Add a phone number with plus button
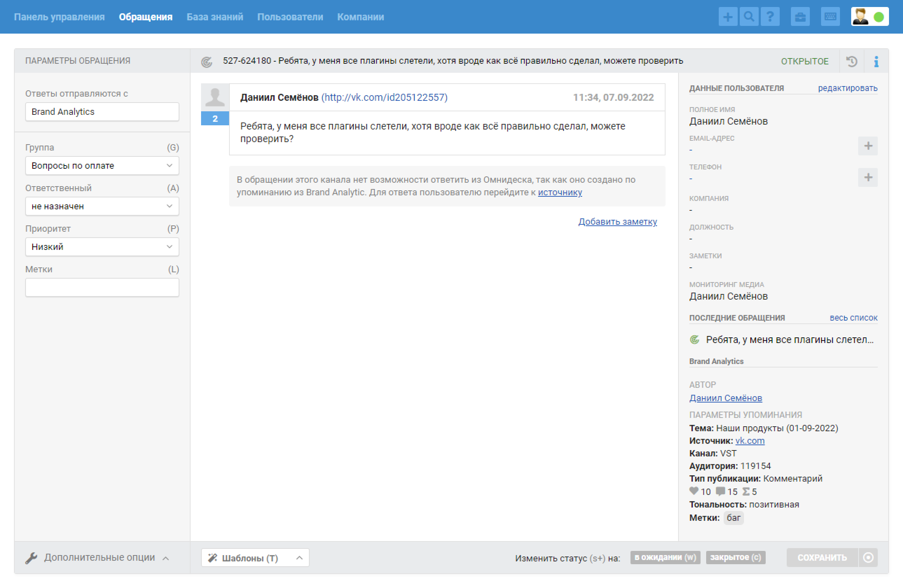The height and width of the screenshot is (588, 903). pos(868,177)
